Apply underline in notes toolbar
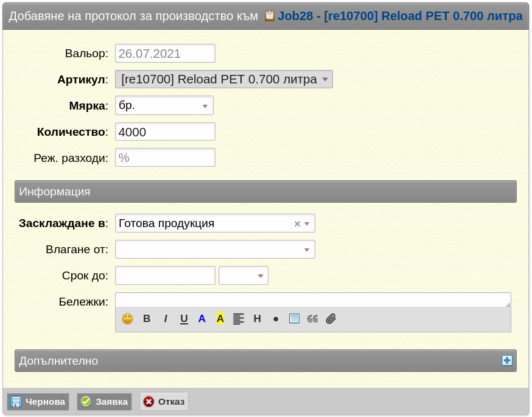532x417 pixels. click(x=184, y=319)
